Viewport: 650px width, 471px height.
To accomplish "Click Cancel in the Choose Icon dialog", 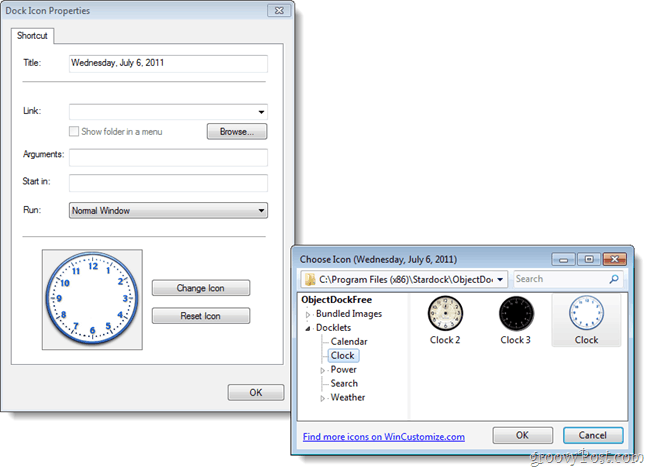I will [x=593, y=435].
